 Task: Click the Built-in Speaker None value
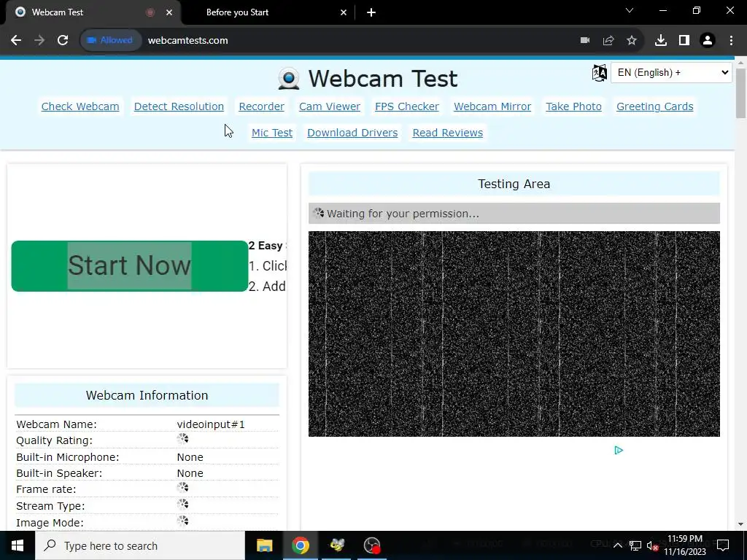click(190, 473)
